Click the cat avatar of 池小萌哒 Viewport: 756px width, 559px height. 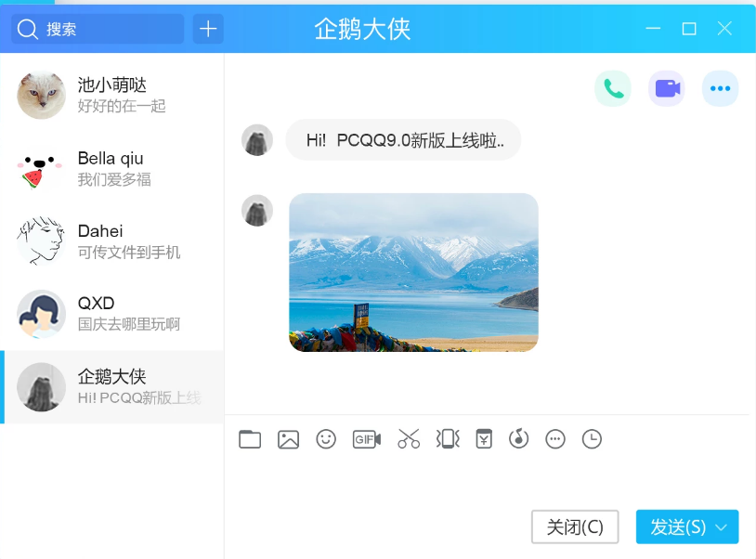(41, 95)
